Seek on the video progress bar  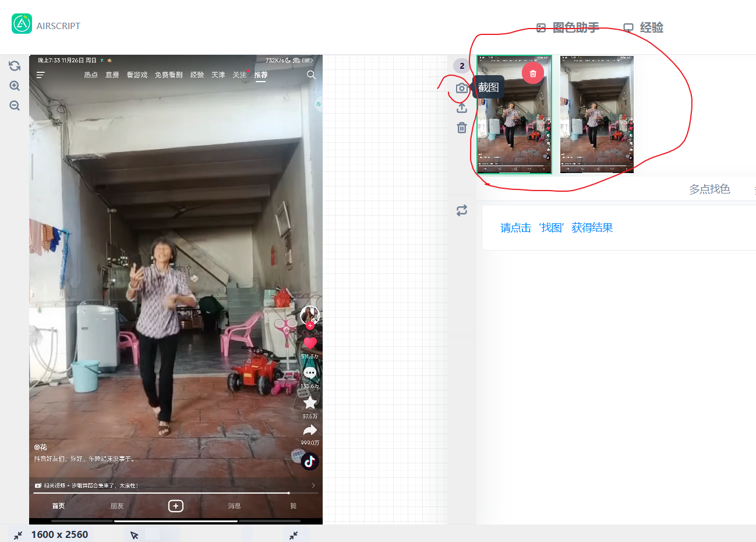[175, 493]
